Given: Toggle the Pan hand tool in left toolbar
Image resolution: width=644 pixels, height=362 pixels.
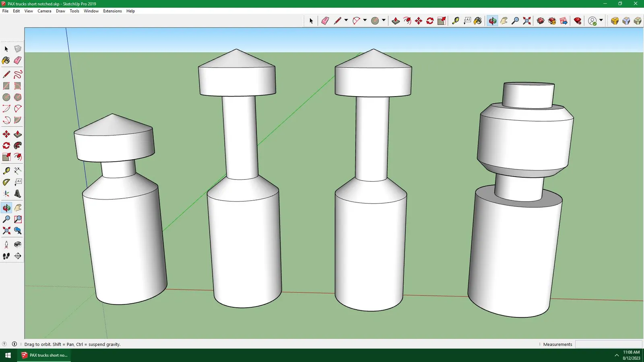Looking at the screenshot, I should (18, 208).
